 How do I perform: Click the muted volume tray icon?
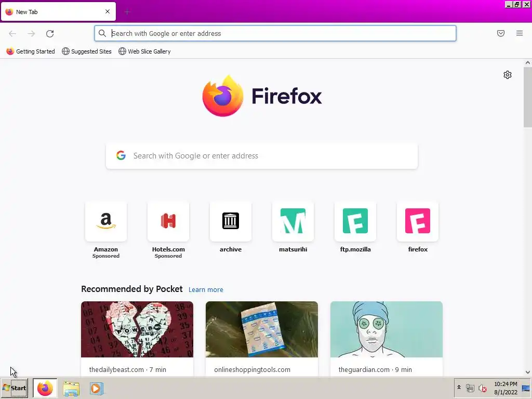pyautogui.click(x=482, y=388)
